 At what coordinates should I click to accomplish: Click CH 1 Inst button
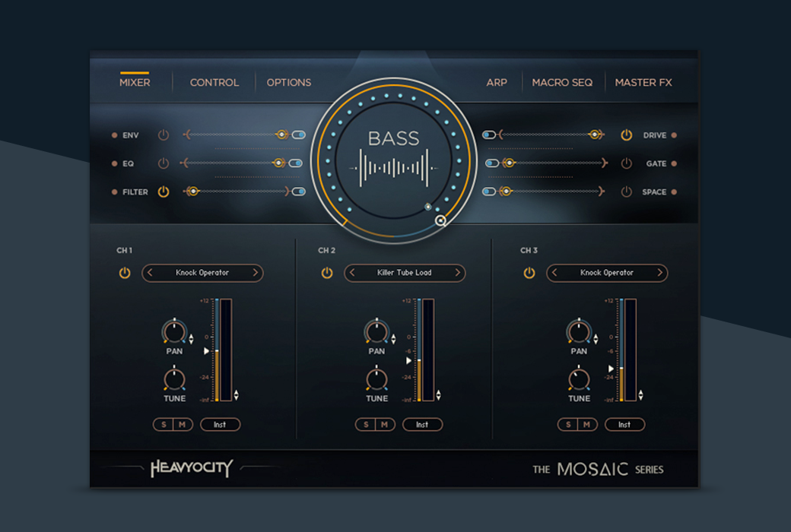pyautogui.click(x=220, y=425)
